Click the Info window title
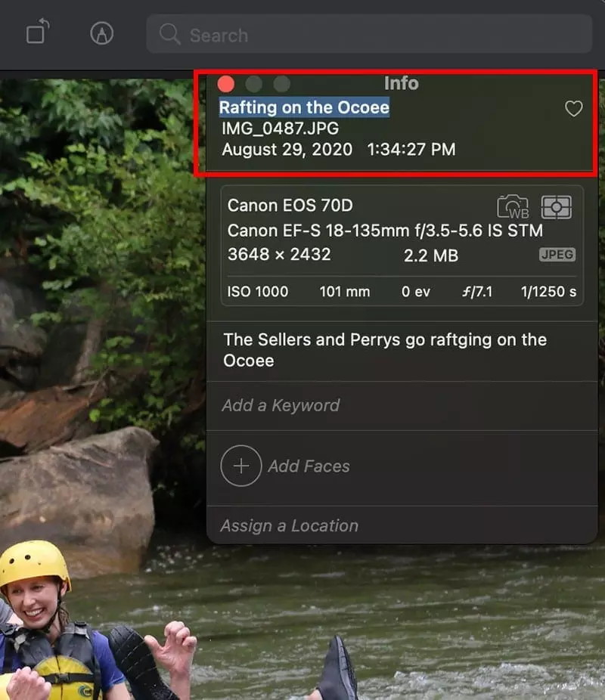 pos(402,83)
